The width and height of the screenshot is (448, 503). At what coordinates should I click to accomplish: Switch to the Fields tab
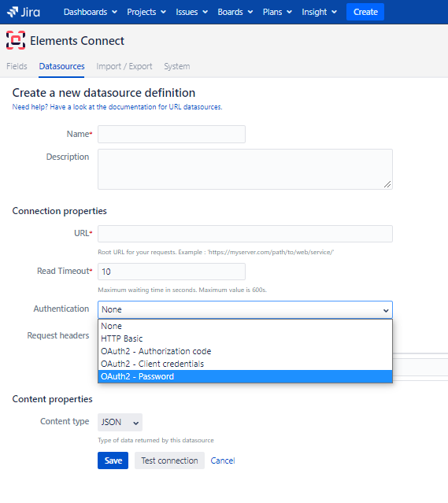17,66
